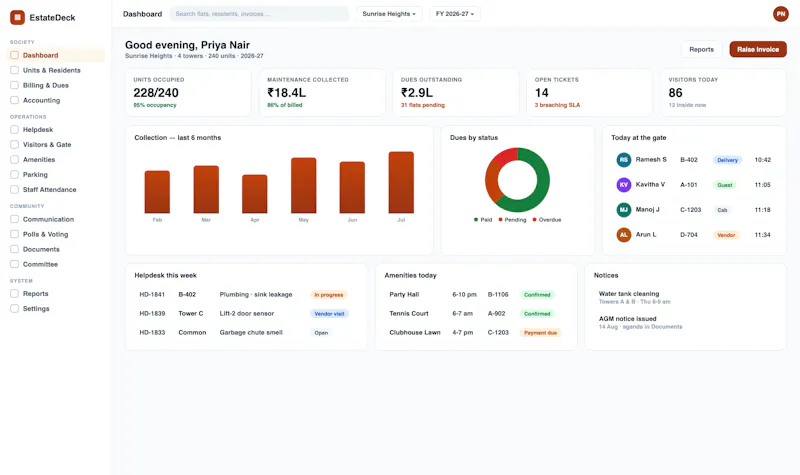
Task: Click the Pending legend dot
Action: (501, 220)
